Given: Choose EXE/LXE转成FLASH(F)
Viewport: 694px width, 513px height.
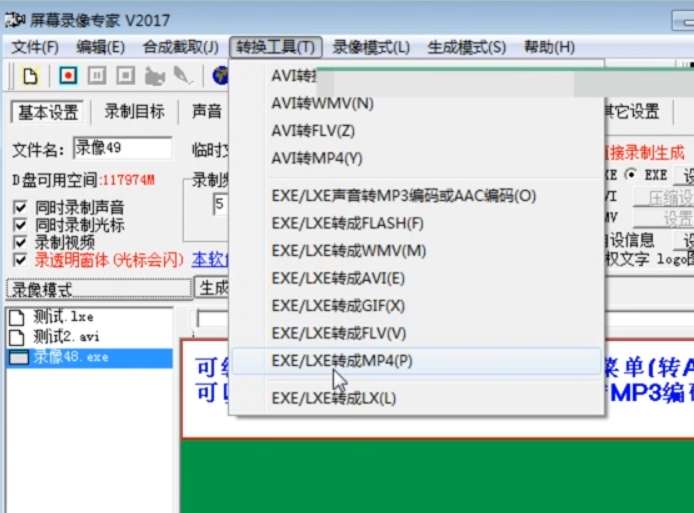Looking at the screenshot, I should pos(417,223).
